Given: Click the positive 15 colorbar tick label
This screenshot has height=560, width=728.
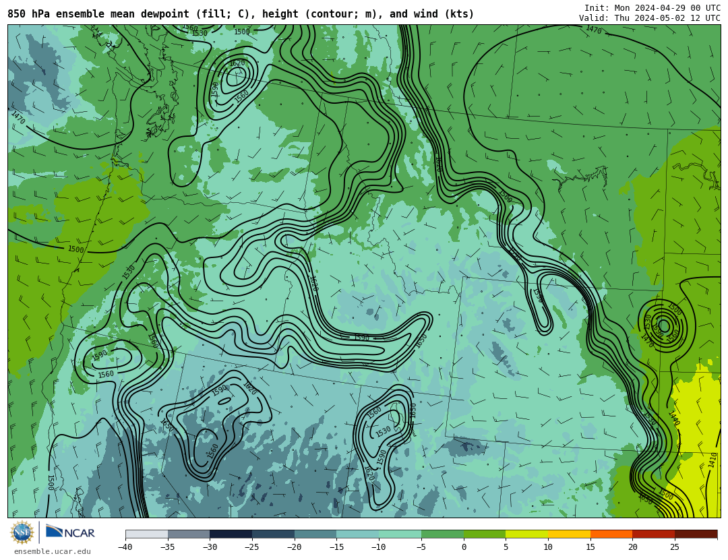Looking at the screenshot, I should pyautogui.click(x=590, y=547).
